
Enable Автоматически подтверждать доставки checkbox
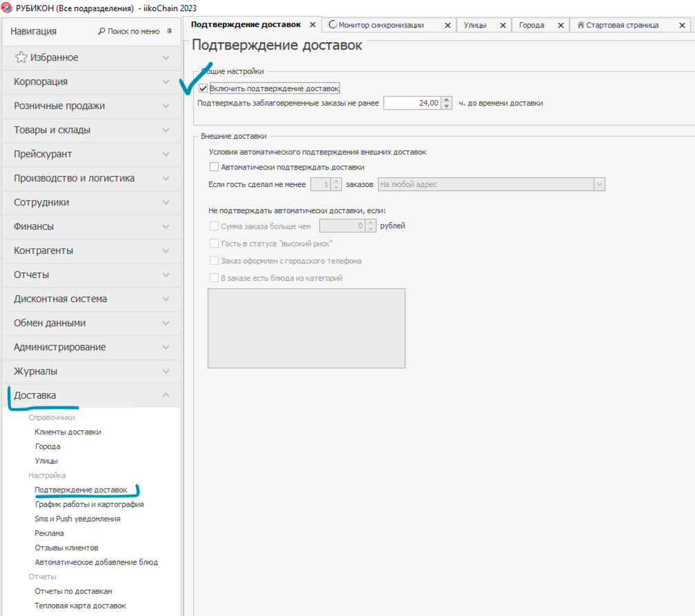pos(214,167)
